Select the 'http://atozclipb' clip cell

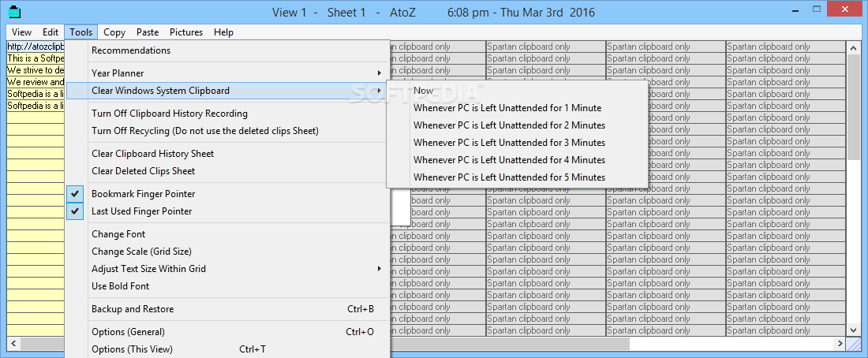click(x=36, y=47)
